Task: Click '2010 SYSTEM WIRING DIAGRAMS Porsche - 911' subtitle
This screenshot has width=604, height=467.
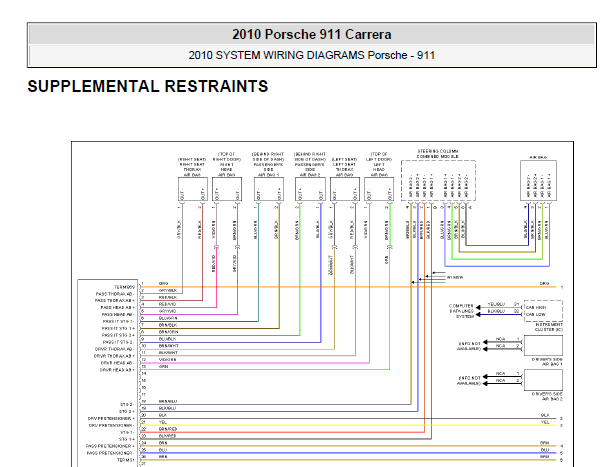Action: [312, 55]
